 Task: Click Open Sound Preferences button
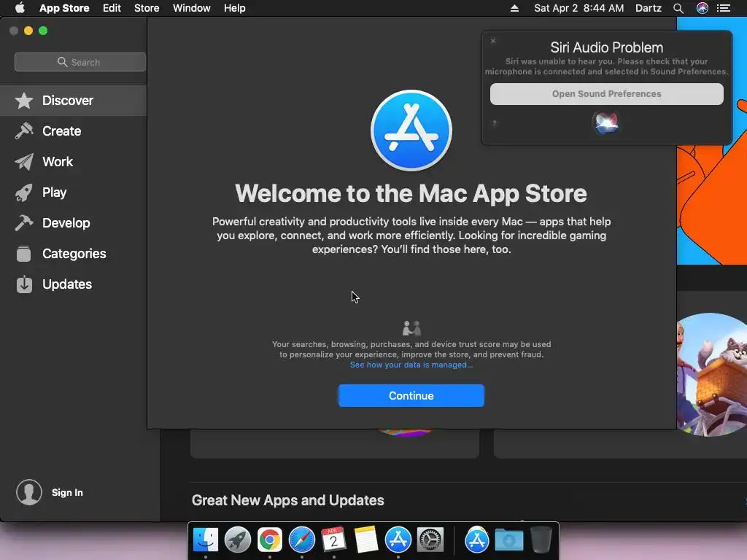606,94
